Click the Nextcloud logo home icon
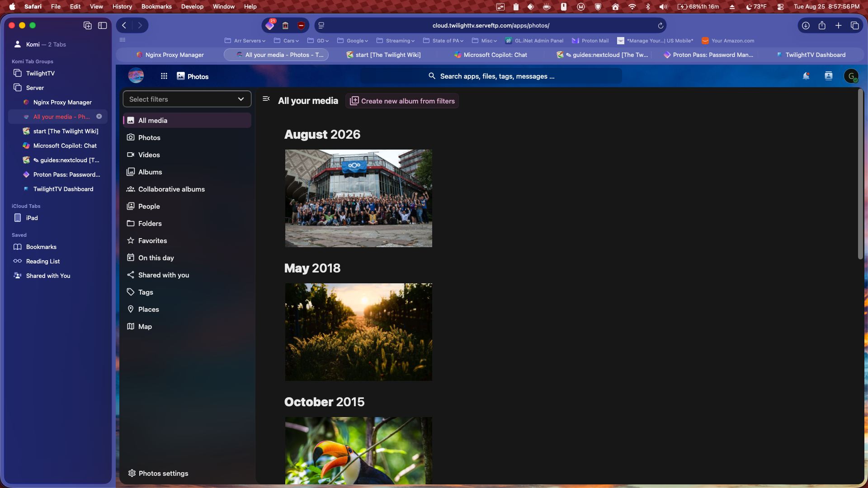This screenshot has width=868, height=488. tap(136, 76)
